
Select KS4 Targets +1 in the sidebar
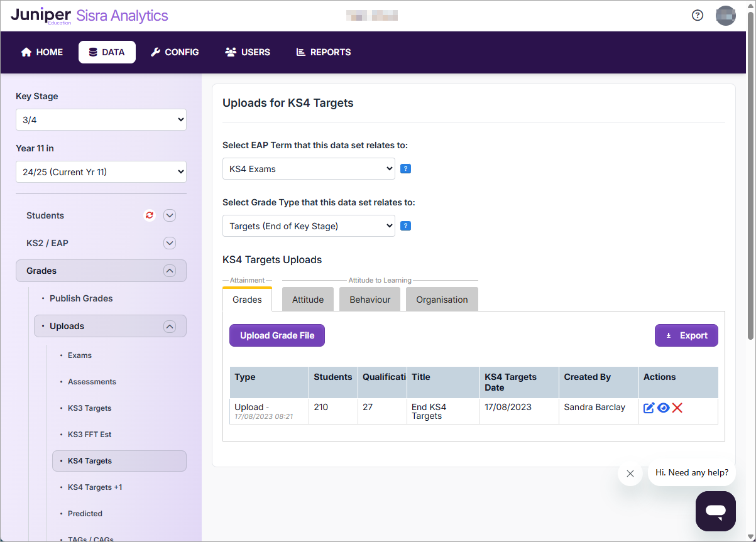(95, 487)
